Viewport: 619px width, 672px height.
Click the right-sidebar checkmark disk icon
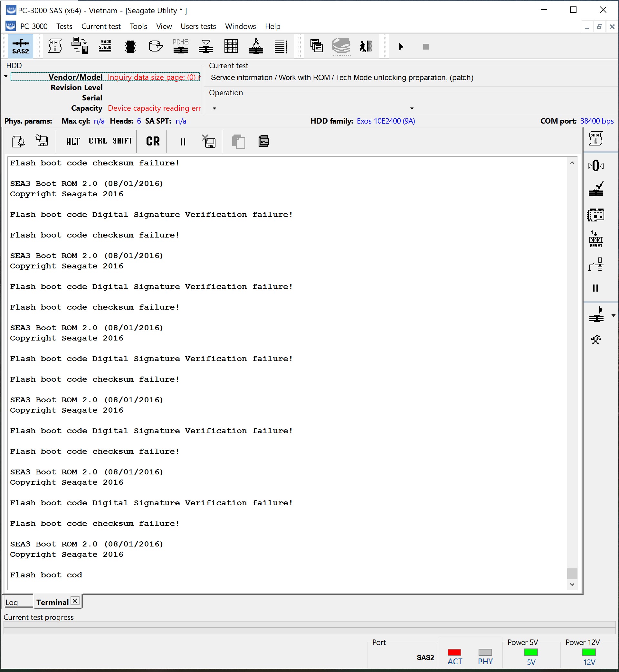(x=596, y=189)
